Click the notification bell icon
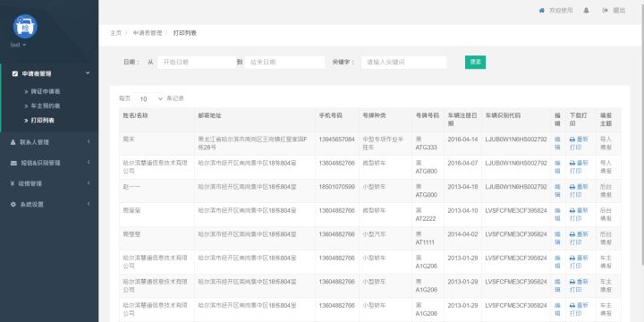 tap(586, 11)
